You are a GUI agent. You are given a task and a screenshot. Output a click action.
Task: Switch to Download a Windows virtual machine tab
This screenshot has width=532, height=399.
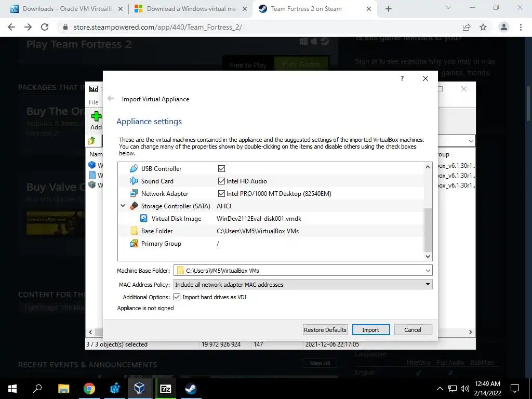click(190, 9)
